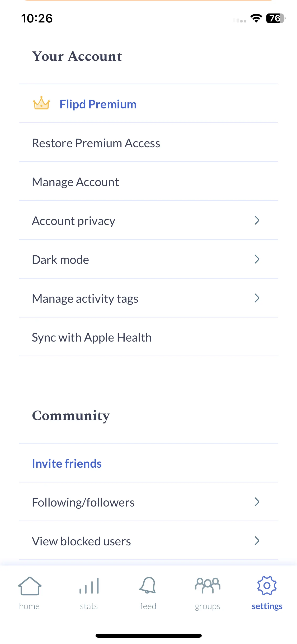
Task: Select the settings gear icon
Action: (267, 586)
